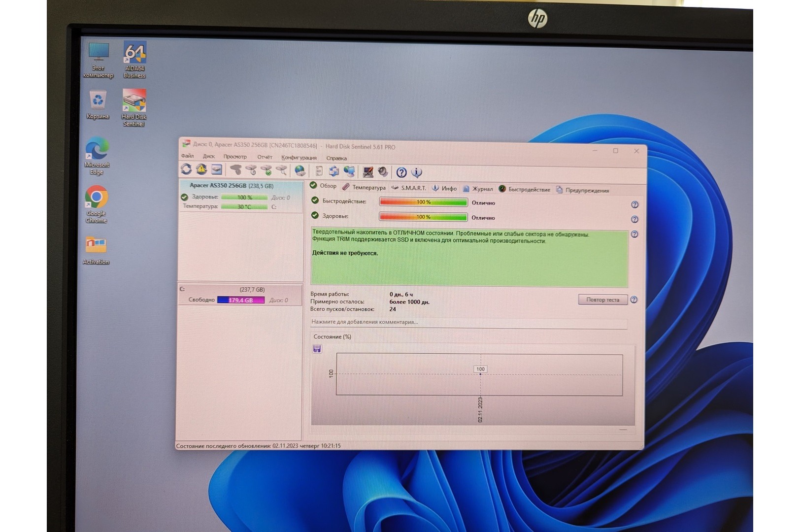Open Google Chrome desktop shortcut
This screenshot has width=800, height=532.
click(97, 204)
